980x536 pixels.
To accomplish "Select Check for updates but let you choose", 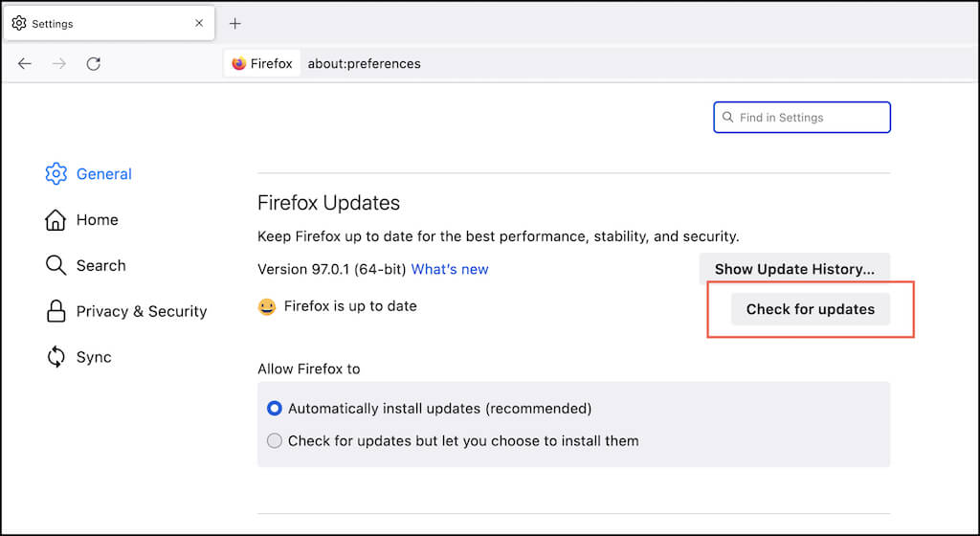I will 275,441.
